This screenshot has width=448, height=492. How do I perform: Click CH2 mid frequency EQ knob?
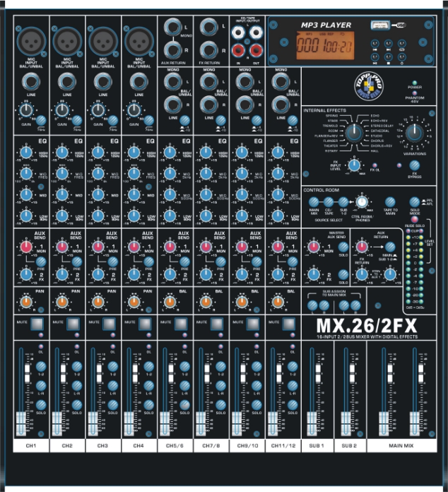(x=62, y=173)
